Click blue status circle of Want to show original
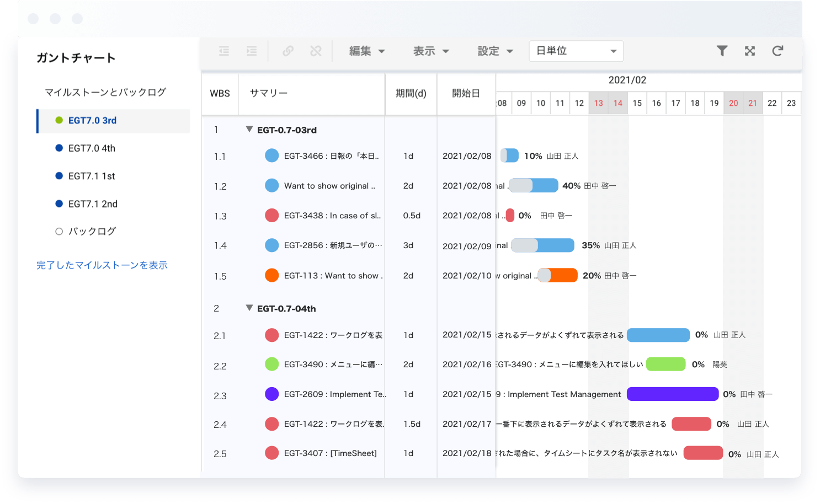Viewport: 820px width, 504px height. pyautogui.click(x=271, y=185)
